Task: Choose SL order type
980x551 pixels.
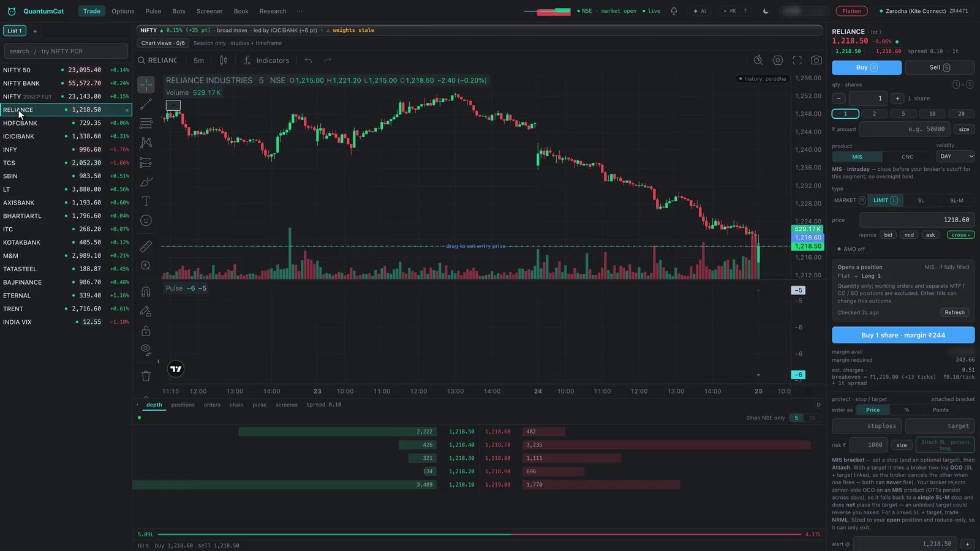Action: click(921, 200)
